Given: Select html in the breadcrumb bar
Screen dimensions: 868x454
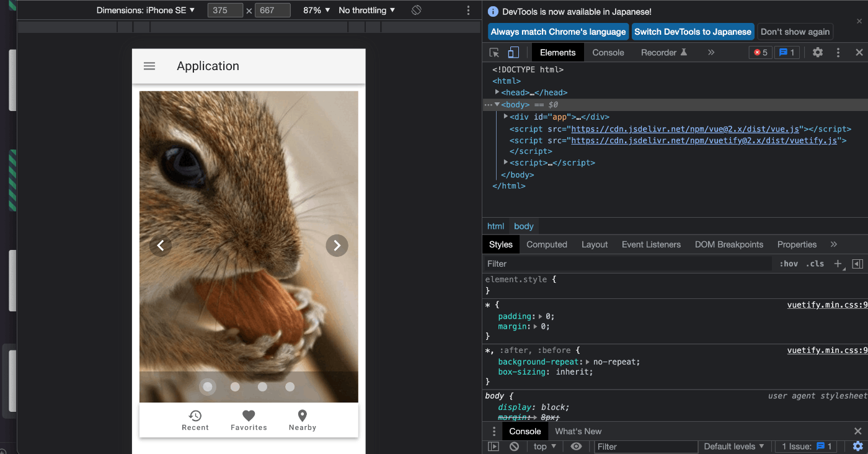Looking at the screenshot, I should 496,226.
